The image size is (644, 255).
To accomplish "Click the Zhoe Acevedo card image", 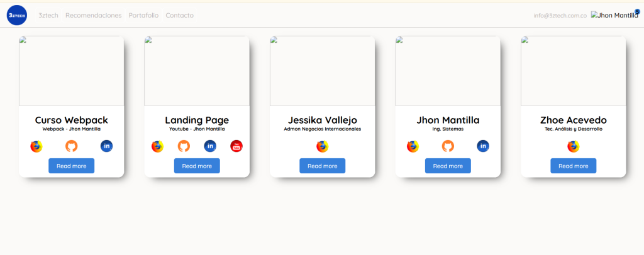I will tap(574, 71).
